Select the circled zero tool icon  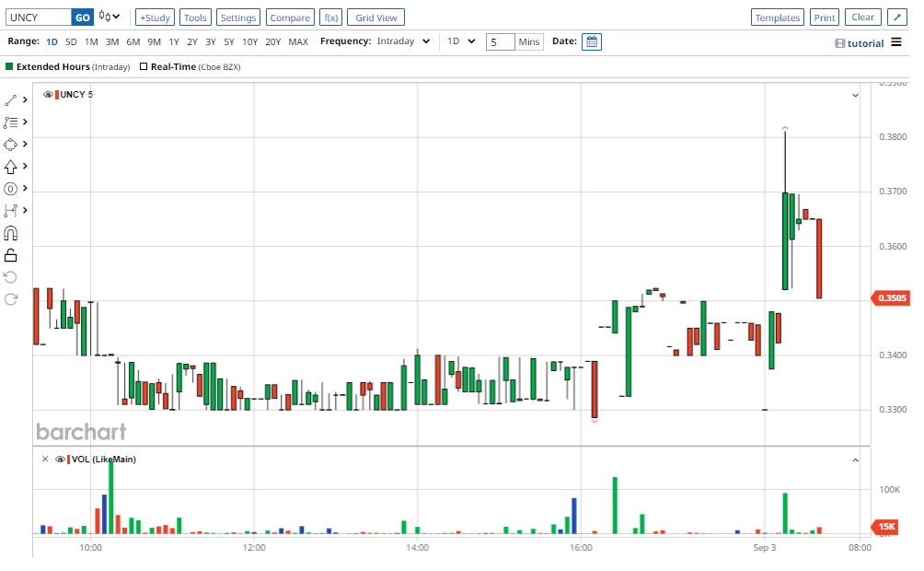[x=11, y=189]
